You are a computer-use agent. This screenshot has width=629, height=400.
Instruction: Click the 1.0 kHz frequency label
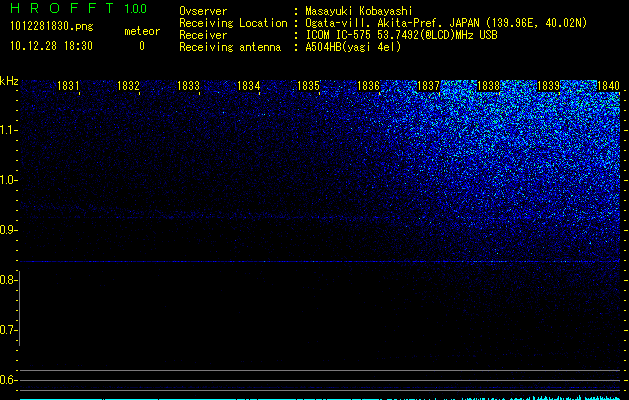(7, 180)
